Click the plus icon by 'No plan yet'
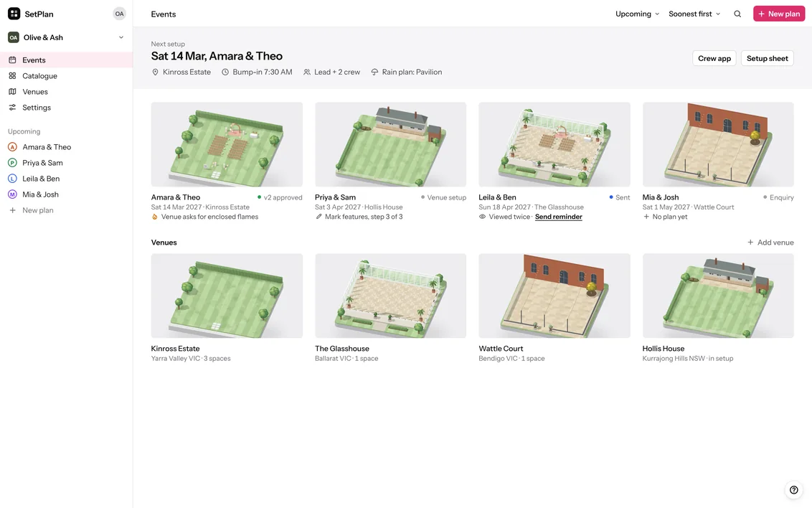 tap(646, 217)
